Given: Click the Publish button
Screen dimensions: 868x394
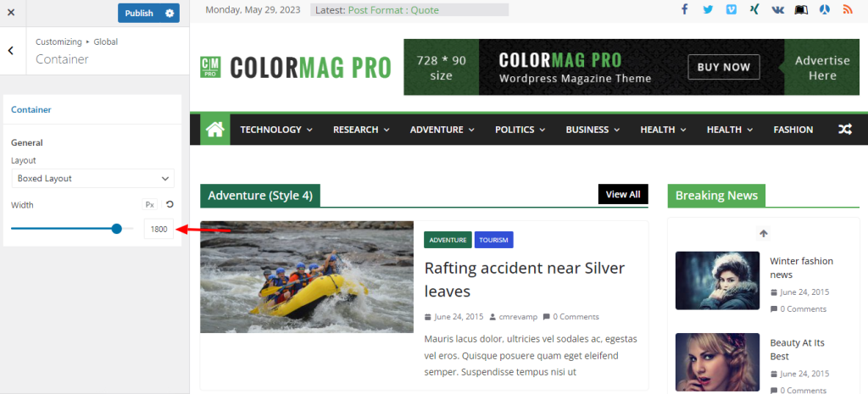Looking at the screenshot, I should (x=139, y=13).
